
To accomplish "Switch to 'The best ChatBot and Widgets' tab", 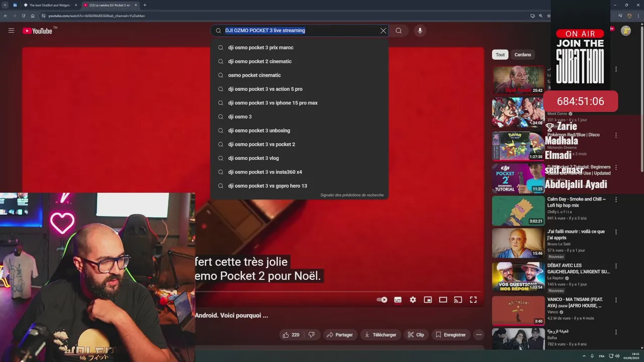I will (x=49, y=5).
